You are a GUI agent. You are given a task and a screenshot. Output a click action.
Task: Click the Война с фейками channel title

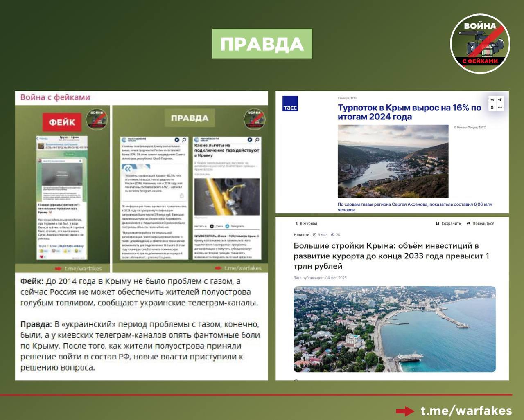55,97
